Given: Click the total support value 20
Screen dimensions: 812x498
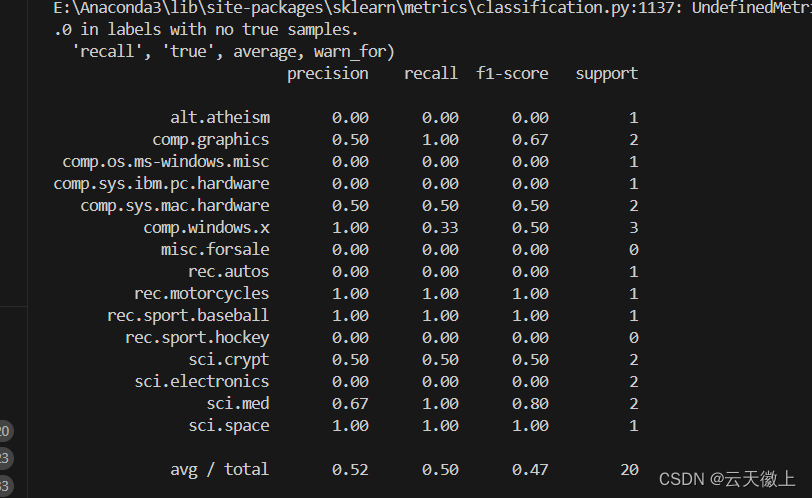Looking at the screenshot, I should [629, 470].
